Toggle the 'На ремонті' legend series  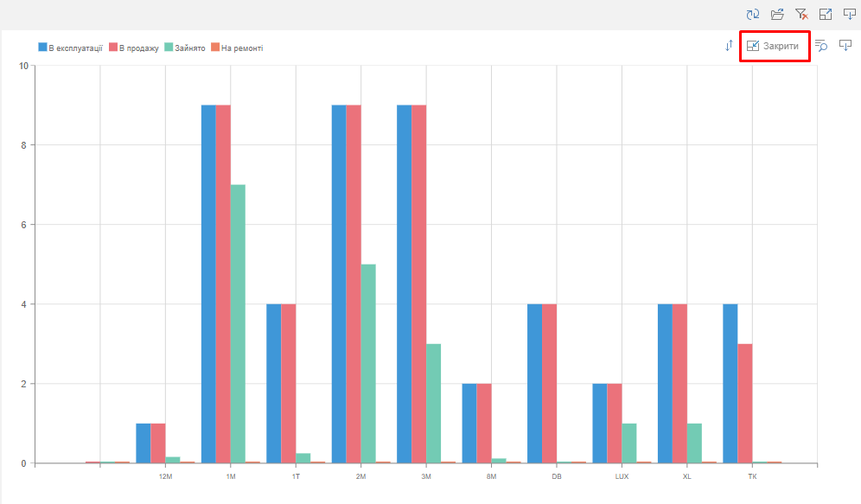(237, 48)
